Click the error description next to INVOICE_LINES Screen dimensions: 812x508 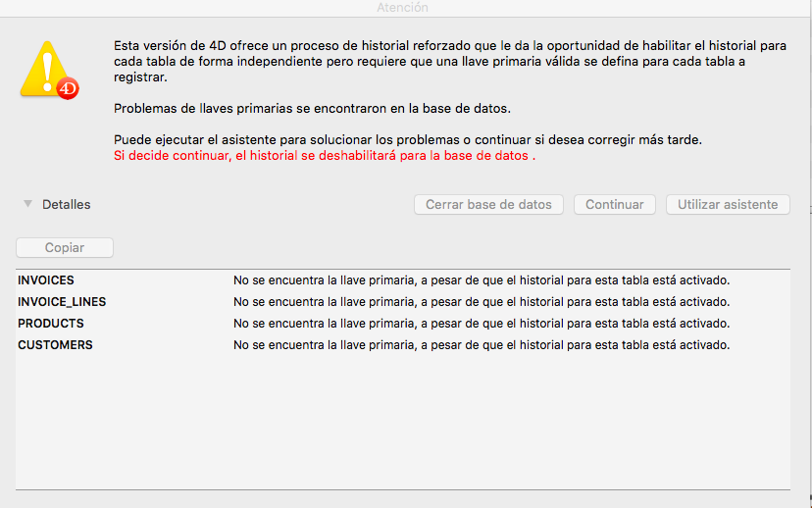pyautogui.click(x=481, y=302)
